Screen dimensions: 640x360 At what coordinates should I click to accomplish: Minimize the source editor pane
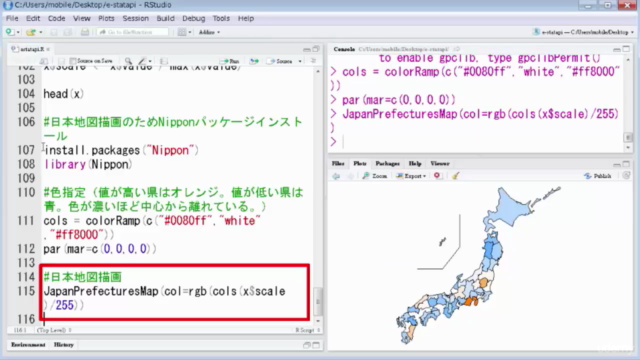pos(307,49)
